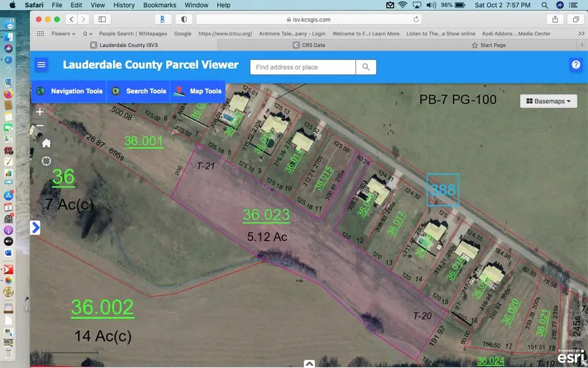
Task: Click the R extension icon in Safari toolbar
Action: coord(163,19)
